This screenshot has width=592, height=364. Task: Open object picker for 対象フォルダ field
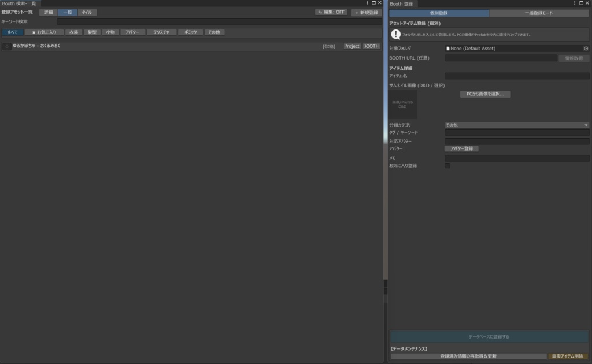tap(586, 49)
